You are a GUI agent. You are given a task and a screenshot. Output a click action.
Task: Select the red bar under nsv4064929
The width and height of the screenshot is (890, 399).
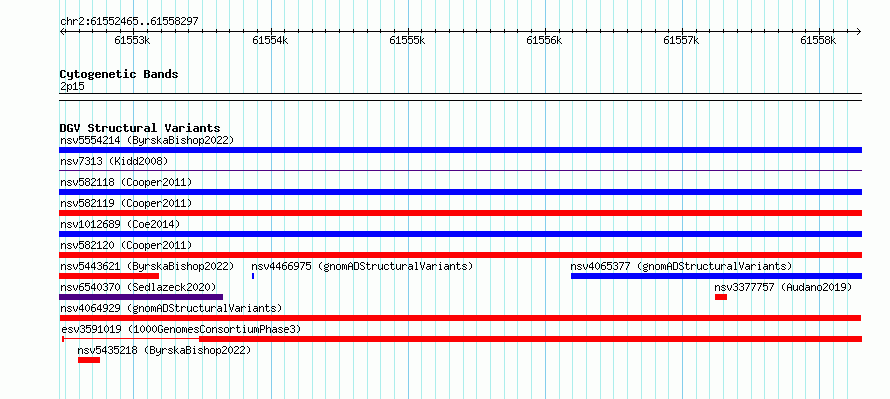460,318
